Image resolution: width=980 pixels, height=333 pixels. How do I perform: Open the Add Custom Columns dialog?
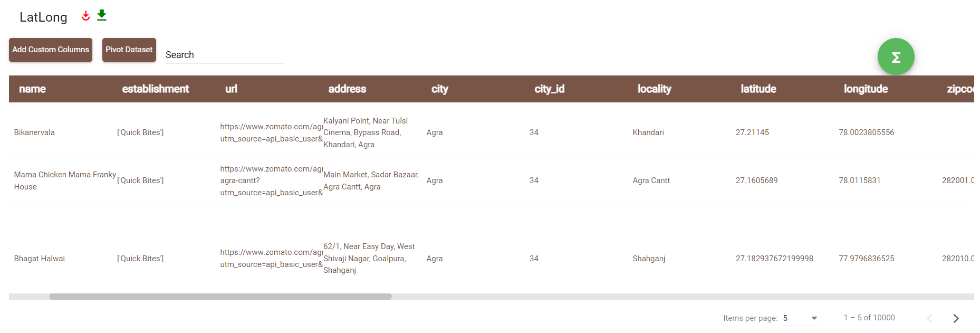51,50
